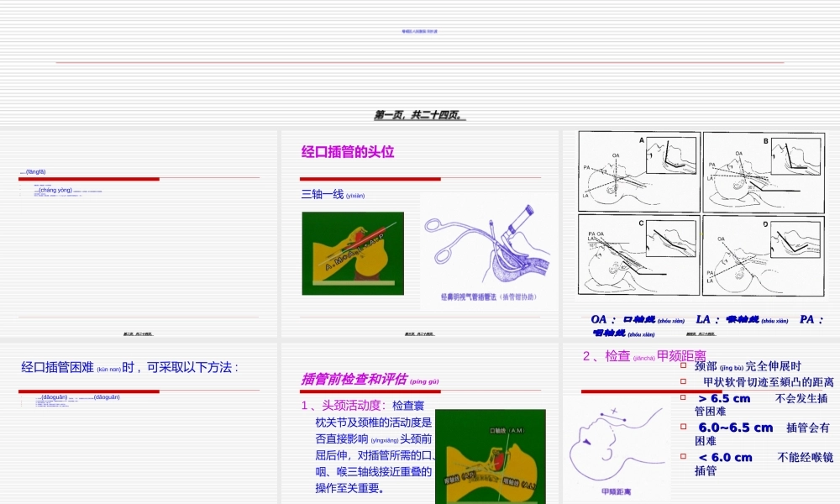Click head position panel labeled D
Screen dimensions: 840x504
coord(764,256)
